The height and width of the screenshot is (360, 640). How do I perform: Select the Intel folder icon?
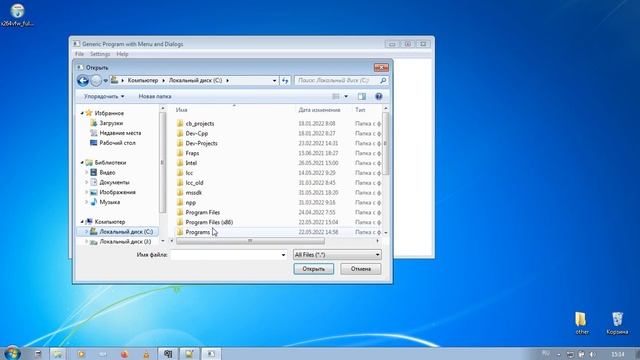(x=180, y=163)
